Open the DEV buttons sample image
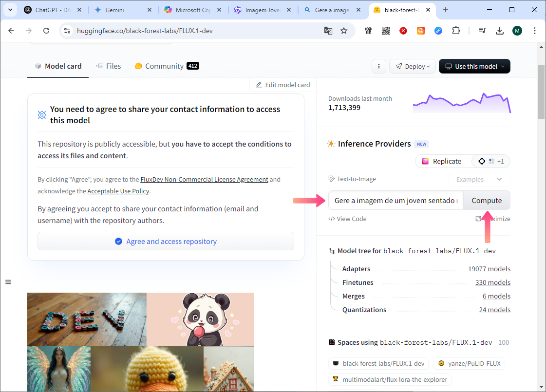The height and width of the screenshot is (392, 546). point(87,319)
